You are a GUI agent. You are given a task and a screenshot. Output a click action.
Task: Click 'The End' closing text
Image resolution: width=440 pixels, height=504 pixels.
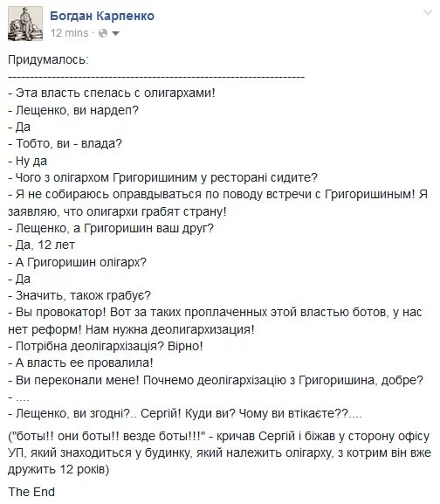[x=31, y=492]
